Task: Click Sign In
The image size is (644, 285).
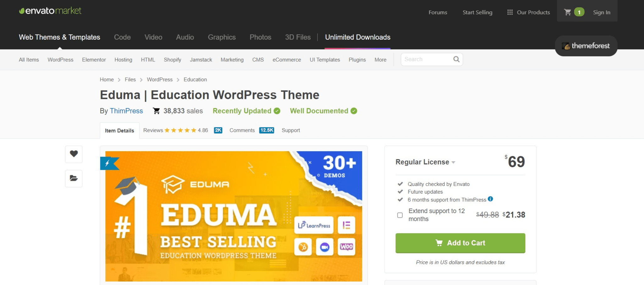Action: (602, 12)
